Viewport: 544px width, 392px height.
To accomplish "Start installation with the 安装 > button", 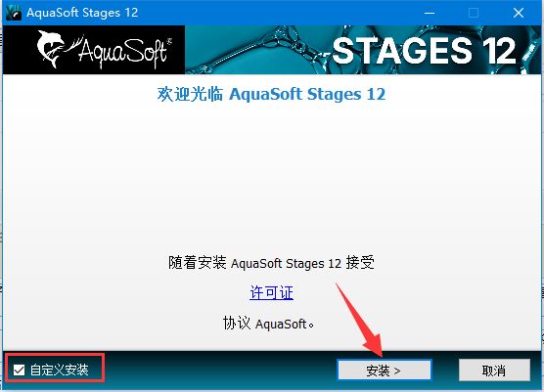I will 385,370.
